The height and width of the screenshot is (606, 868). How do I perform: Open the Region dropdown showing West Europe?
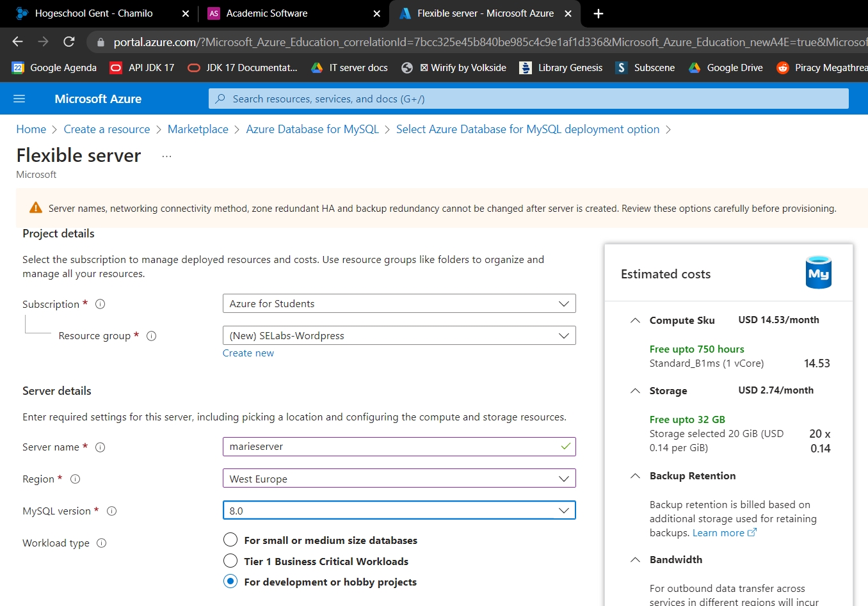click(x=399, y=479)
